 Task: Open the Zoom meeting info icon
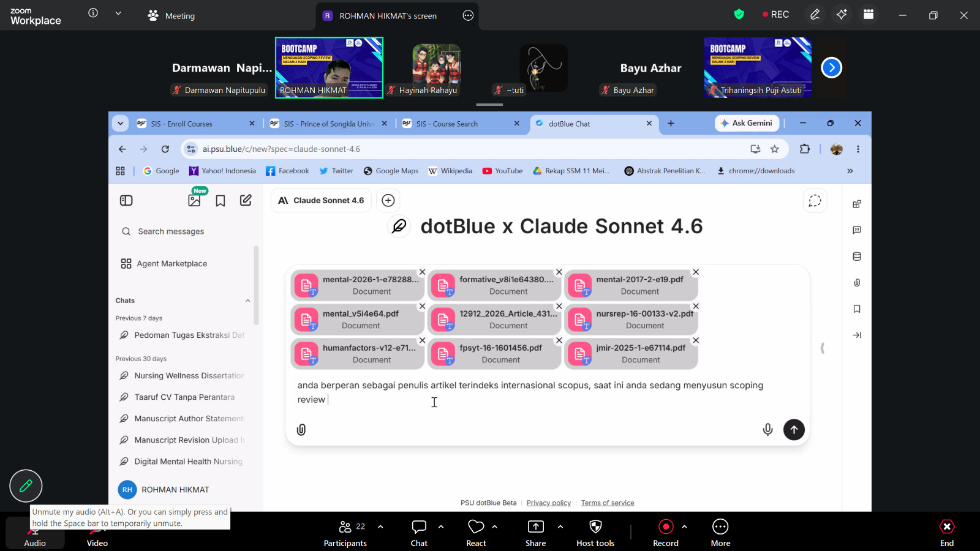pos(93,13)
